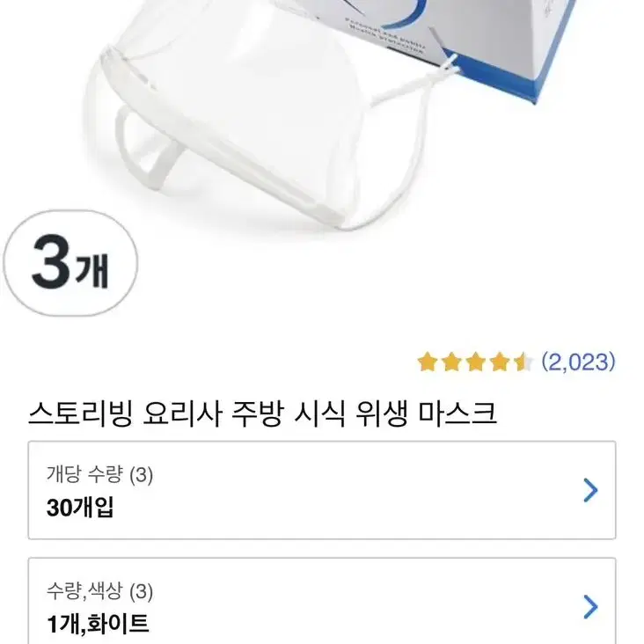Viewport: 644px width, 644px height.
Task: Tap the 개당 수량 (3) label
Action: coord(99,474)
